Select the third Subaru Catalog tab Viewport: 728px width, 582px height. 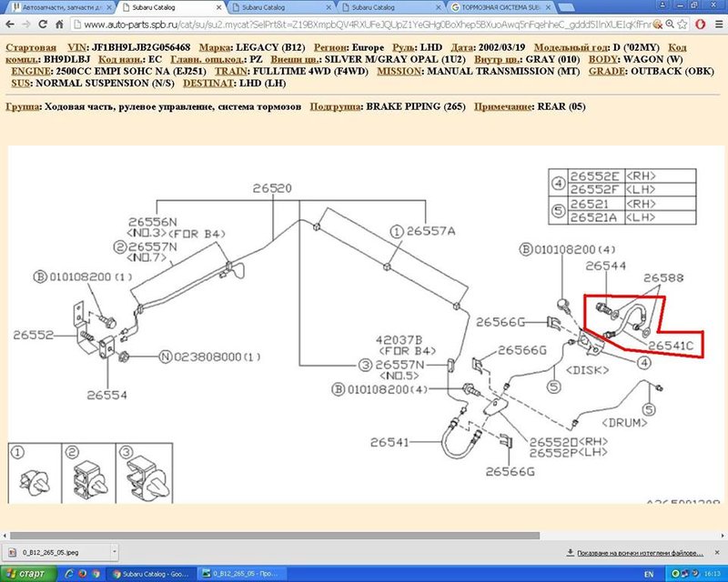tap(281, 7)
